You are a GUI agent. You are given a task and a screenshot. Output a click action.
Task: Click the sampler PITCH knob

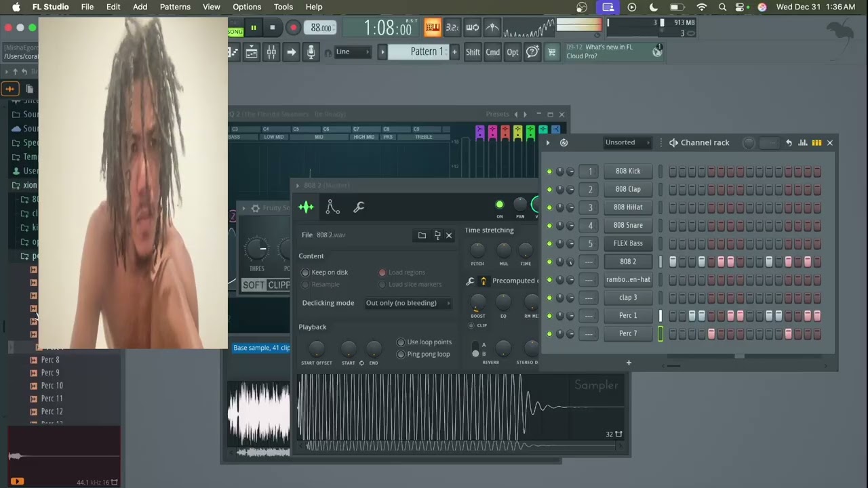[477, 250]
